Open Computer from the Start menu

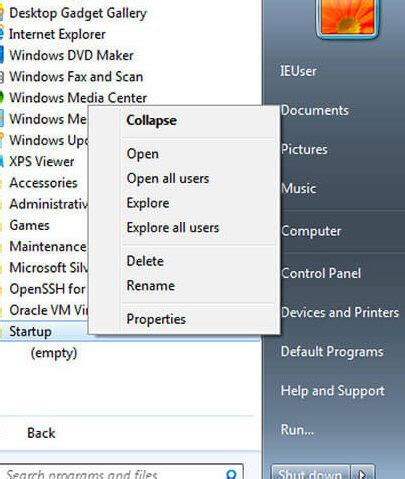click(311, 231)
